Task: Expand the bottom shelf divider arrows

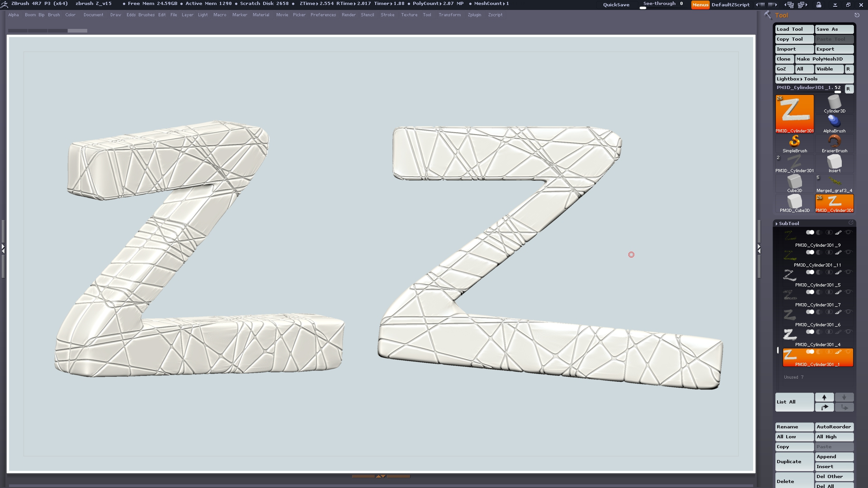Action: 381,476
